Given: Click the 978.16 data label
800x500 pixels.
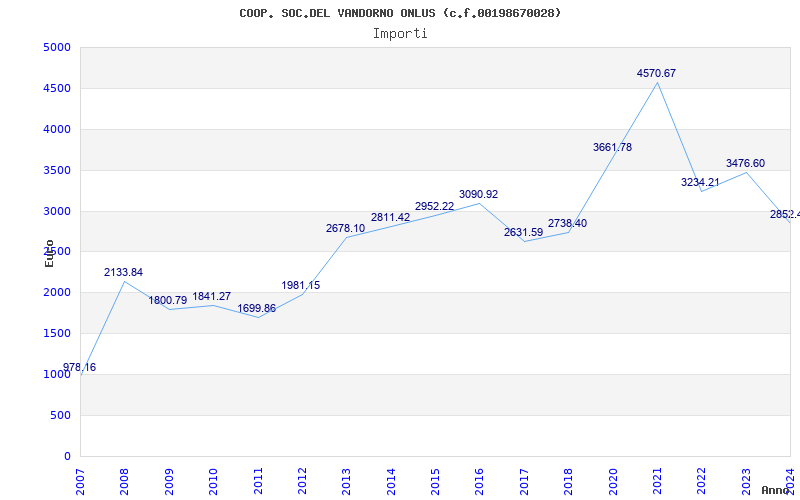Looking at the screenshot, I should 79,367.
